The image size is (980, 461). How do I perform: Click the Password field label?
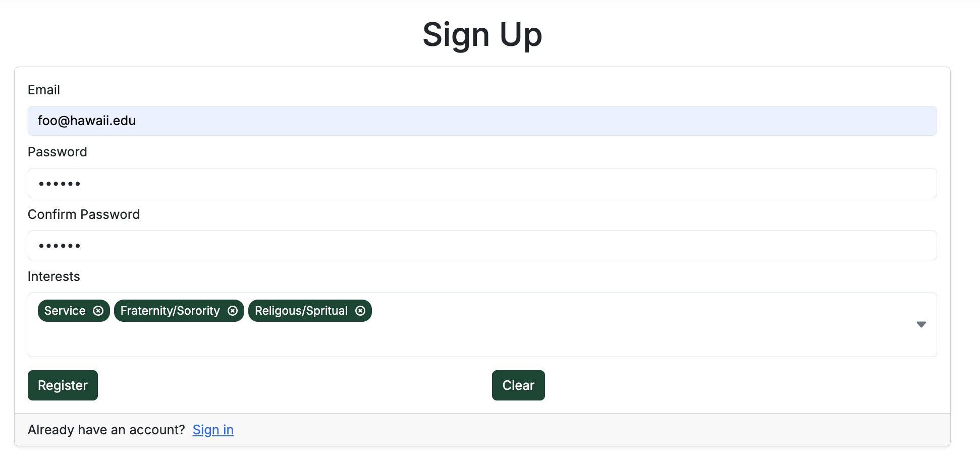pyautogui.click(x=58, y=152)
